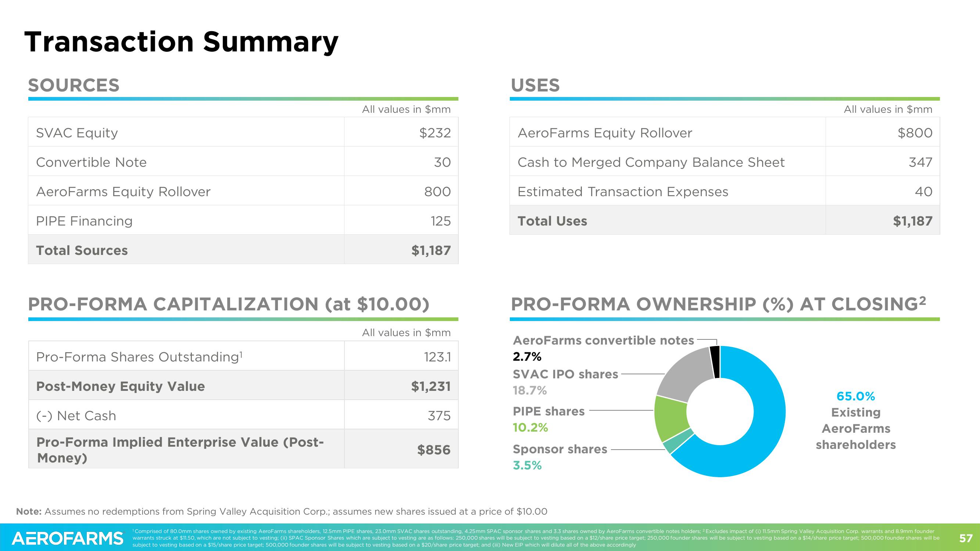Click the 347 cash value

coord(921,162)
